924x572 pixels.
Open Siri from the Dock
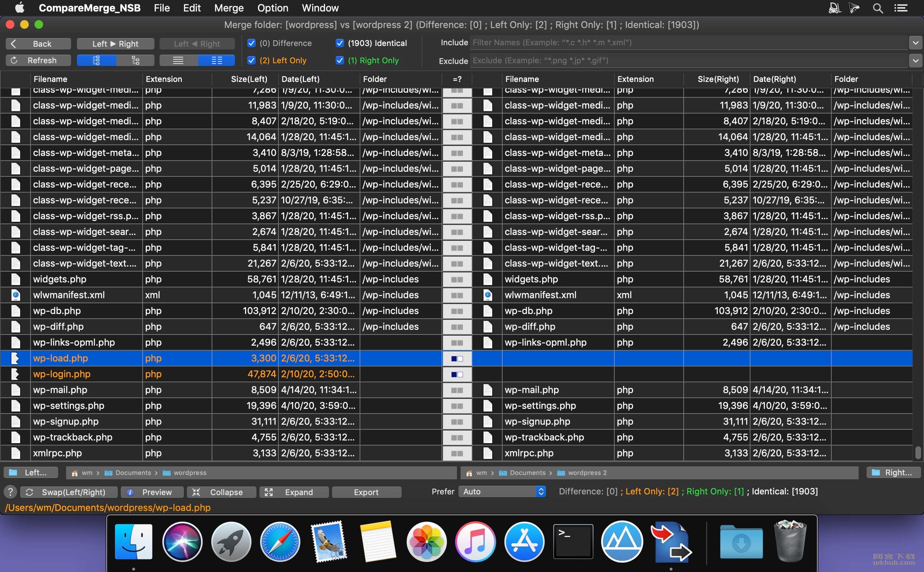[182, 541]
